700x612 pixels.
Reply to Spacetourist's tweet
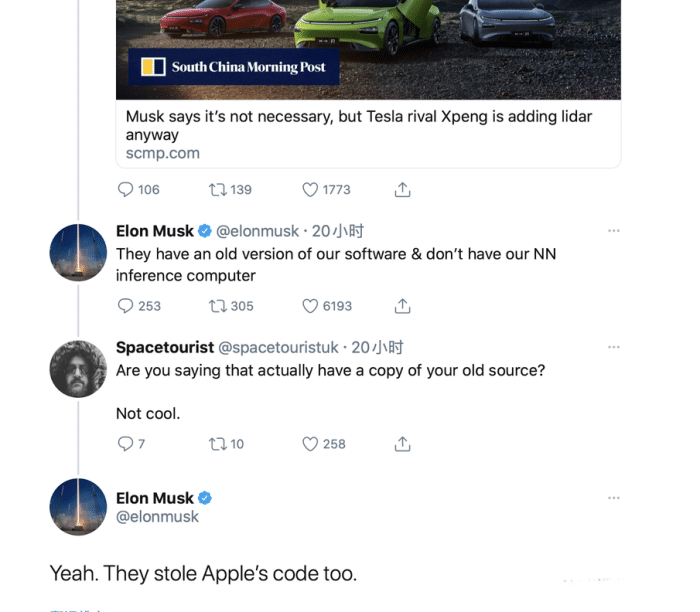point(125,444)
